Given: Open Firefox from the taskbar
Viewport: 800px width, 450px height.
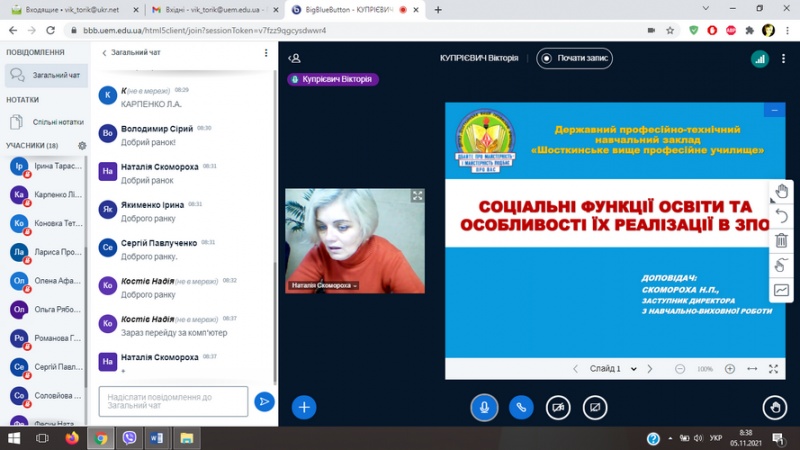Looking at the screenshot, I should (71, 438).
